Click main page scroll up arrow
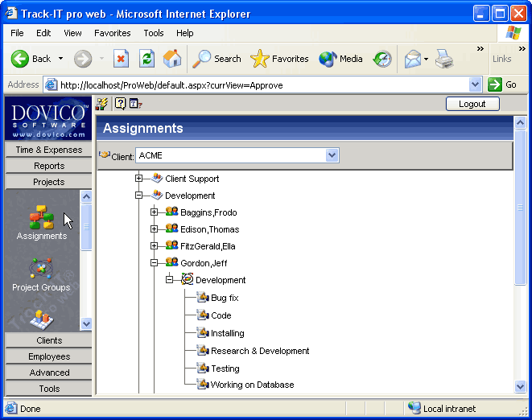Screen dimensions: 532x420 coord(520,122)
